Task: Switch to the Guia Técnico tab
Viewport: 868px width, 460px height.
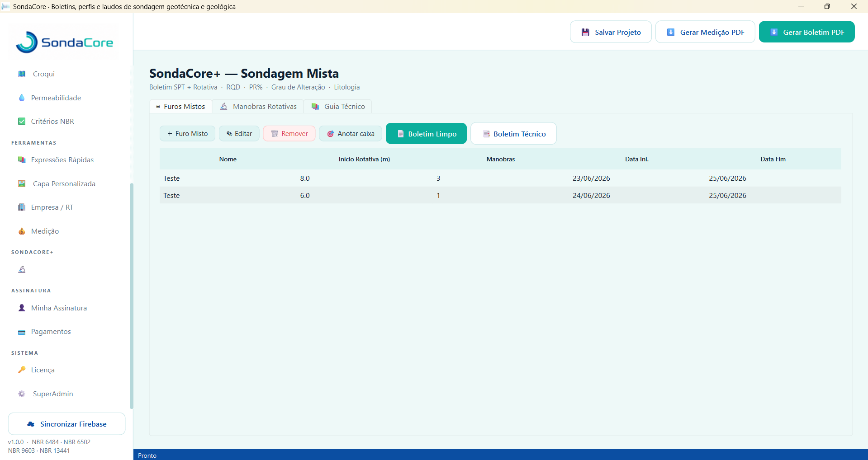Action: click(338, 106)
